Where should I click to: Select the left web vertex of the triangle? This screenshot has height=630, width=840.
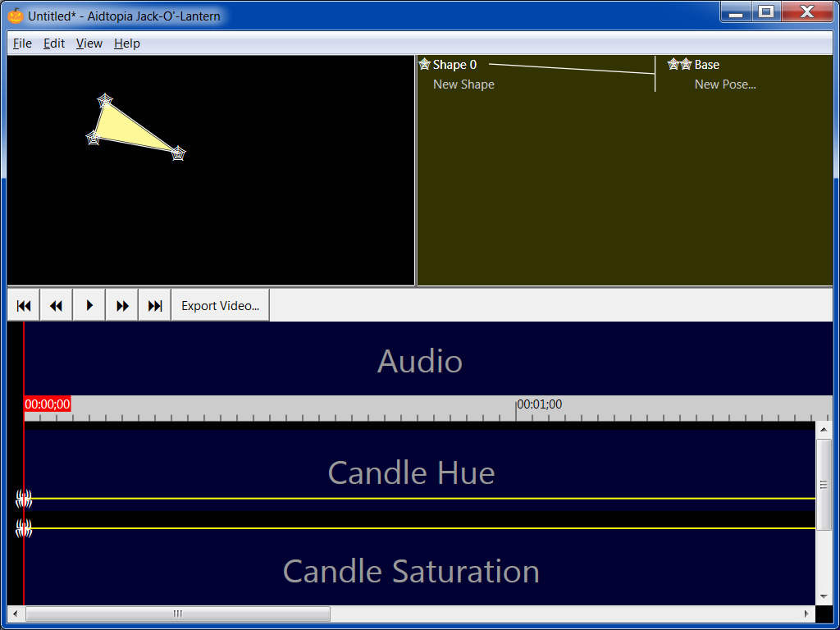point(94,138)
